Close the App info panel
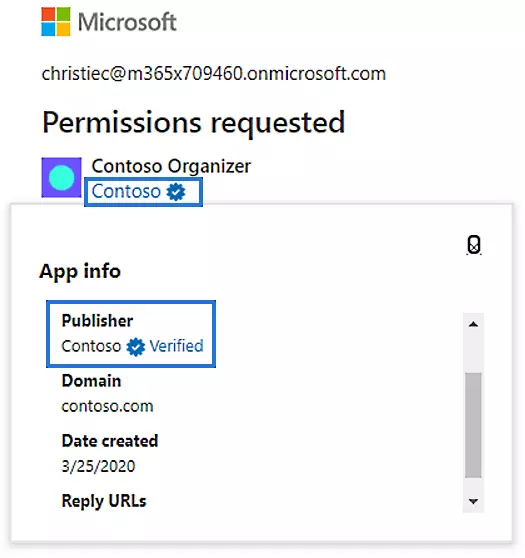525x558 pixels. 474,245
